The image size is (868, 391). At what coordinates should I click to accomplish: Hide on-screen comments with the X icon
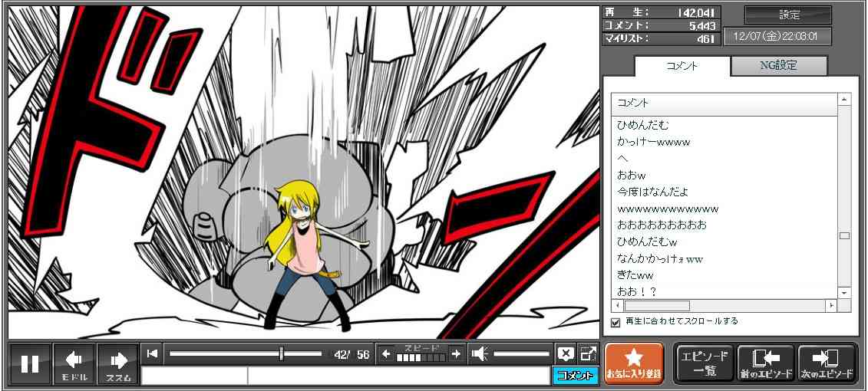coord(565,353)
